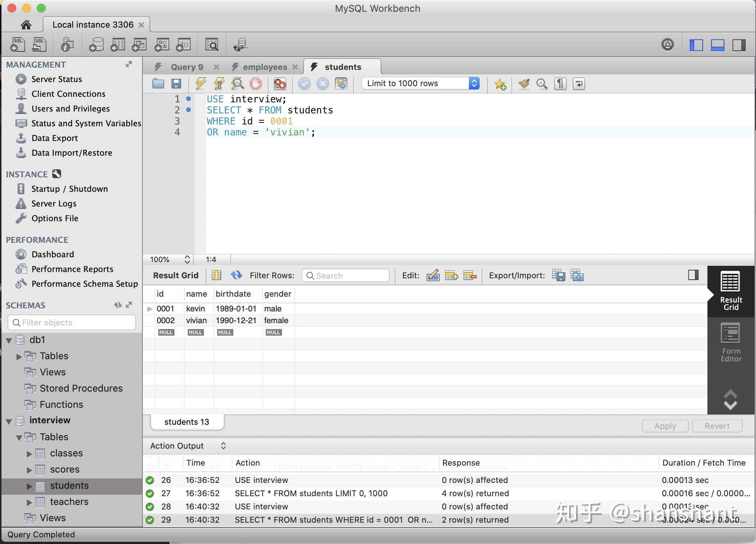Click the Execute Query lightning bolt icon
This screenshot has height=544, width=756.
tap(199, 83)
